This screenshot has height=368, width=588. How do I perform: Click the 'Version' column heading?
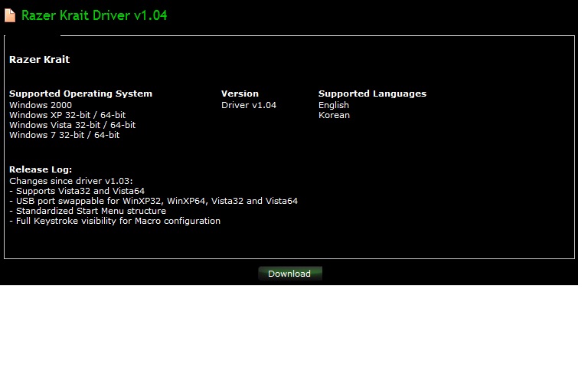point(240,94)
